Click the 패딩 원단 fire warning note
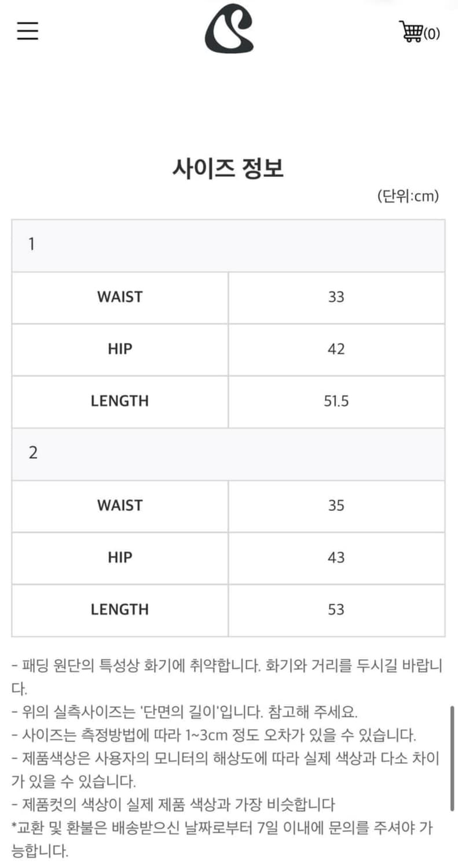The image size is (458, 868). (x=226, y=666)
